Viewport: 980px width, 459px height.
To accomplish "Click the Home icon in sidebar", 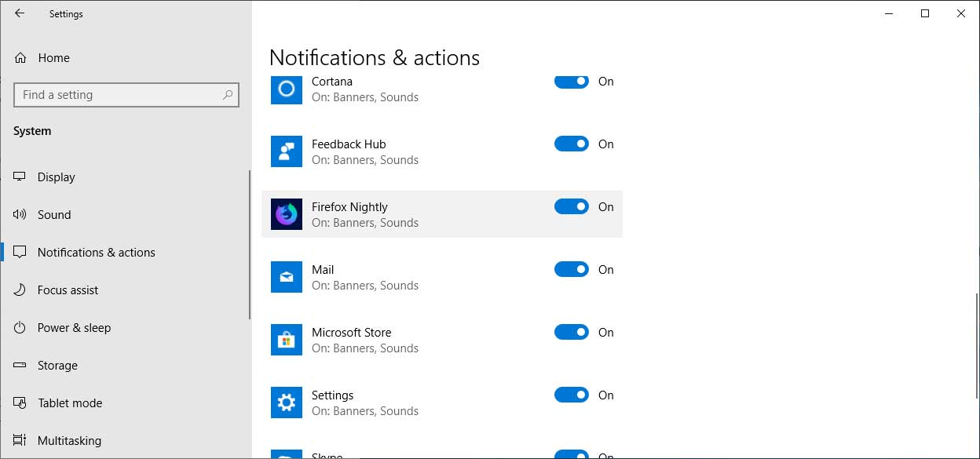I will [20, 58].
